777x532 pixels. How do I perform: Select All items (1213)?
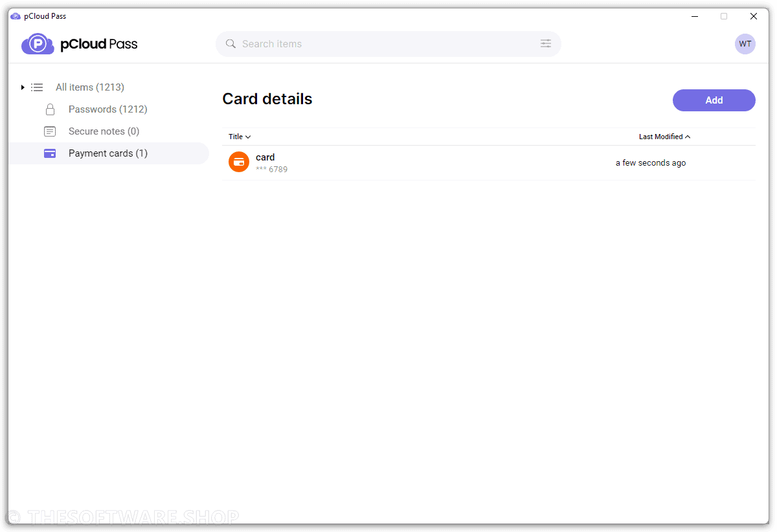pos(90,87)
